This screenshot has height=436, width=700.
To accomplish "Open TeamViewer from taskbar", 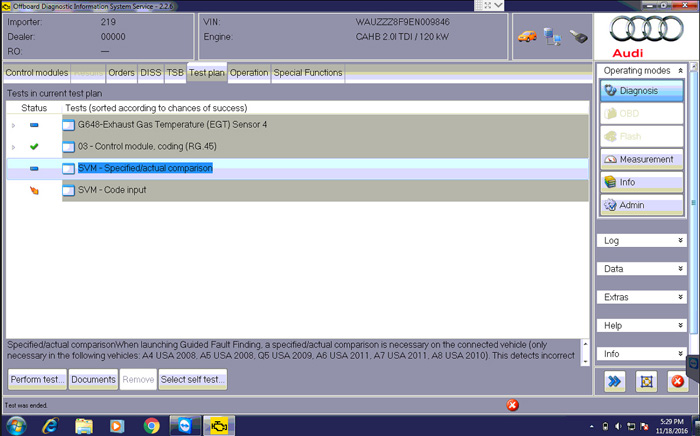I will point(185,426).
